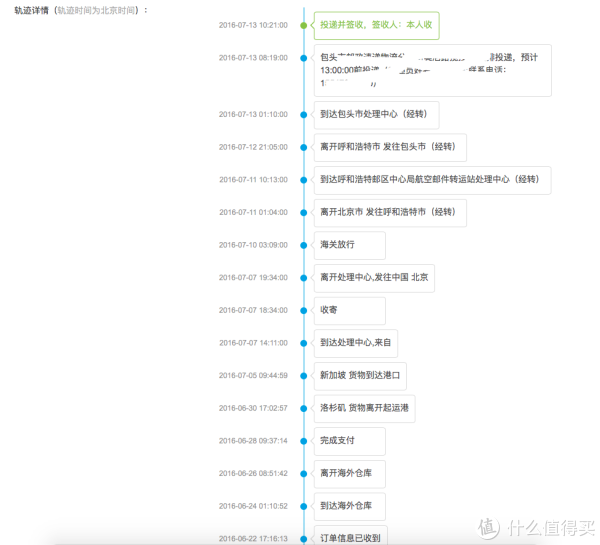Click the timestamp 2016-07-10 03:09:00
This screenshot has width=600, height=545.
(253, 244)
